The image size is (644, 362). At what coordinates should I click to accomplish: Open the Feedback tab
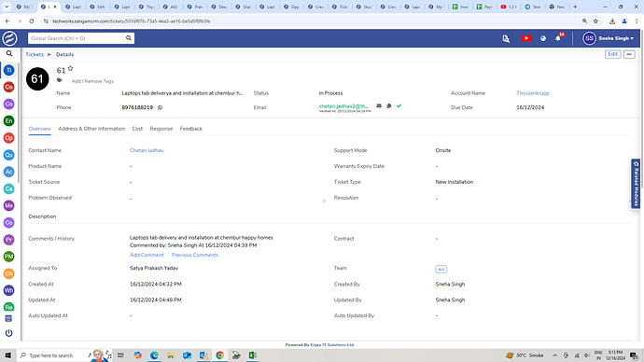click(x=191, y=129)
